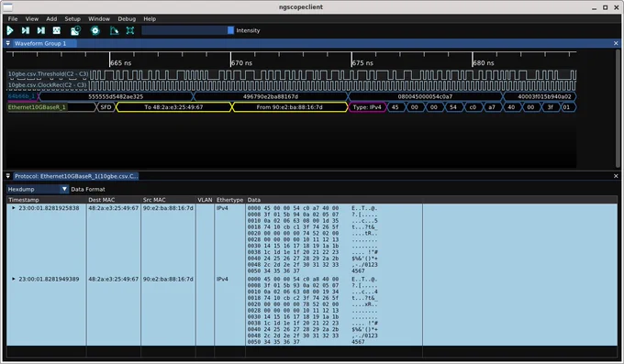The image size is (624, 364).
Task: Click the SFD decode segment
Action: tap(106, 107)
